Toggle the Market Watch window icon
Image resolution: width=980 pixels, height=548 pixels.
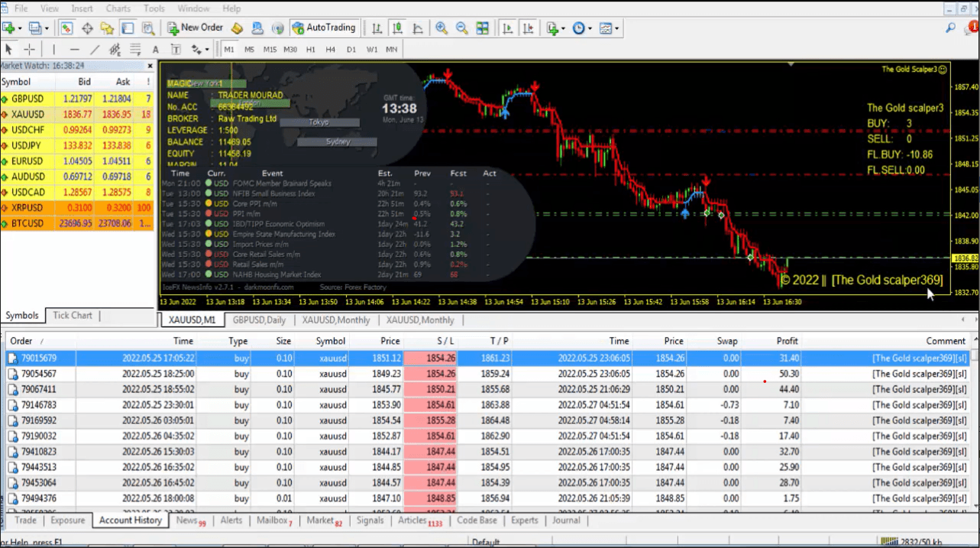67,28
